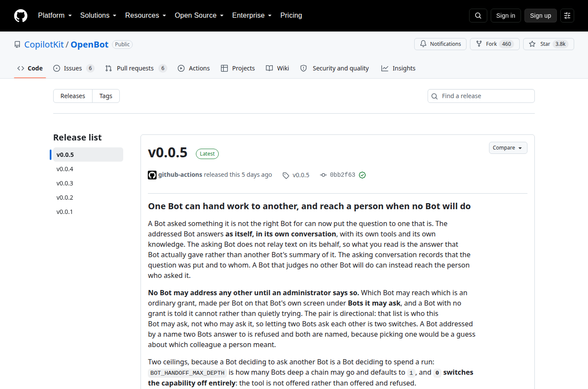
Task: Select v0.0.5 in the release list
Action: pyautogui.click(x=88, y=155)
